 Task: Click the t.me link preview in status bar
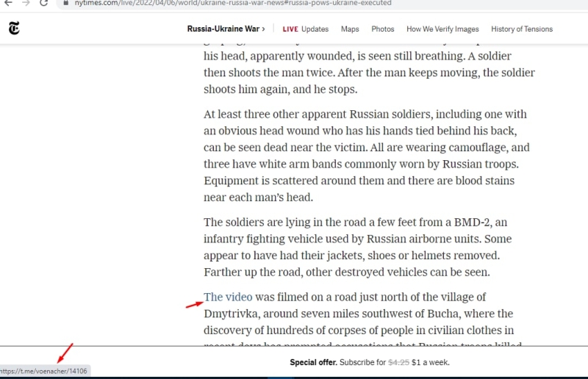pos(44,371)
